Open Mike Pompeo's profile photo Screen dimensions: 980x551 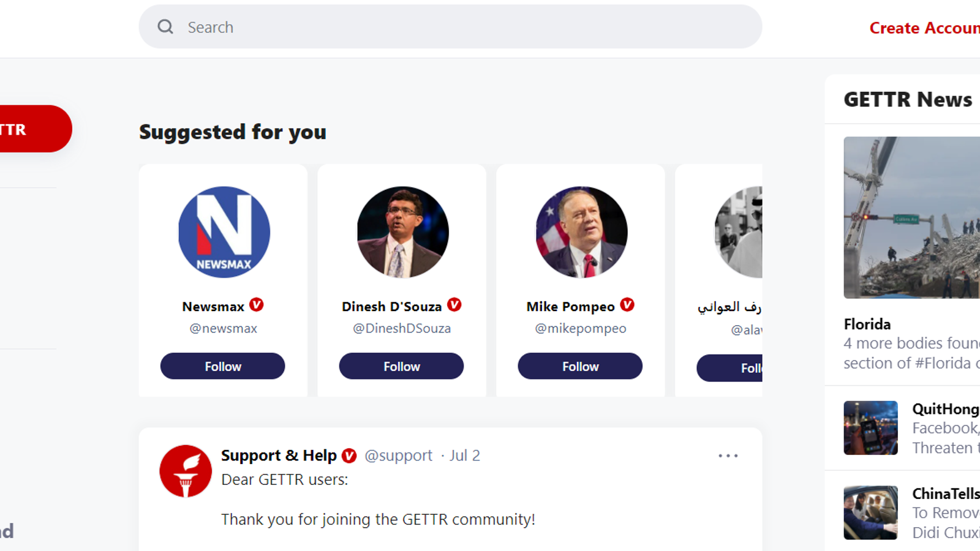pyautogui.click(x=581, y=232)
